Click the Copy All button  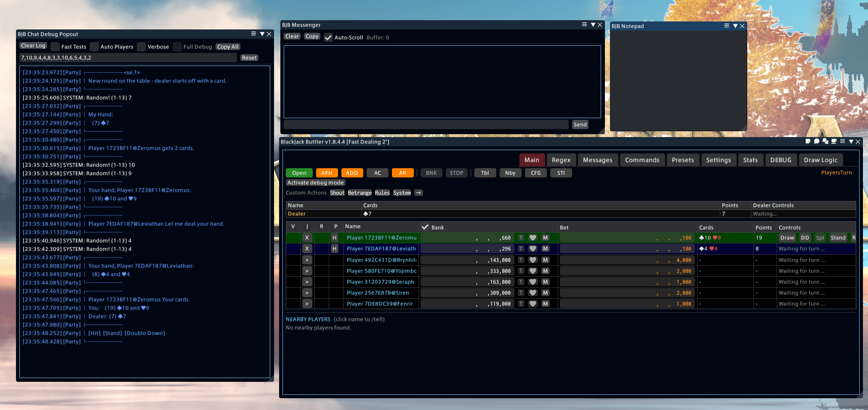click(x=228, y=47)
